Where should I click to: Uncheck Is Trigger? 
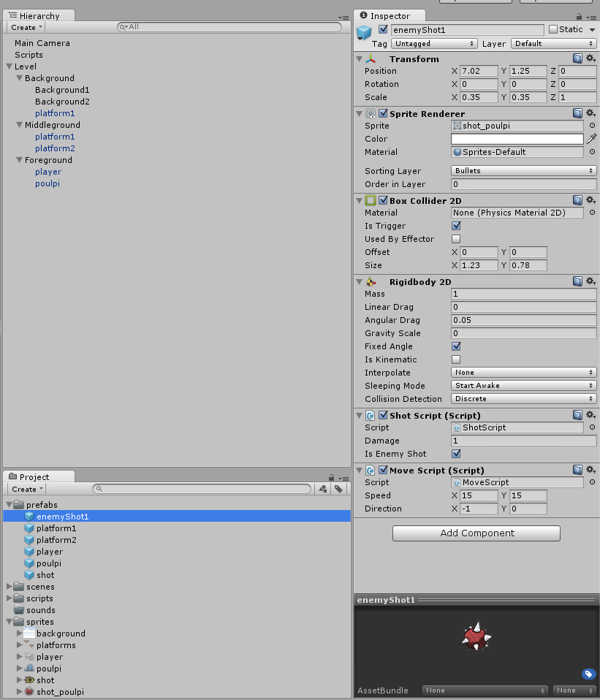coord(456,226)
